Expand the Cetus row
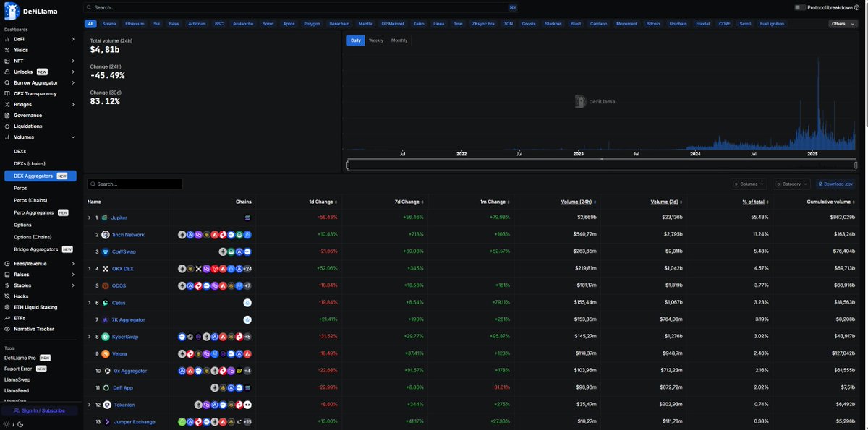The image size is (868, 430). pyautogui.click(x=90, y=303)
